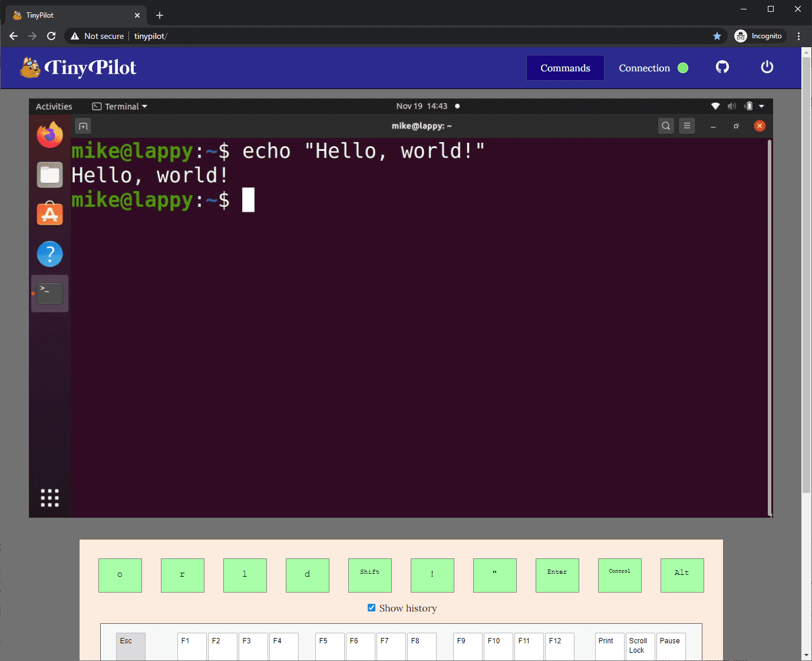Screen dimensions: 812x661
Task: Open terminal search magnifier
Action: click(666, 126)
